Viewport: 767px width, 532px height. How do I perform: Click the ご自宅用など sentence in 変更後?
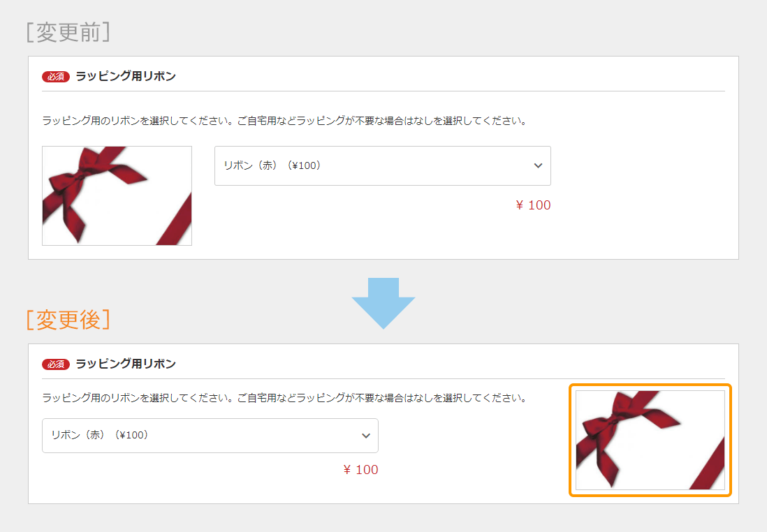click(383, 398)
